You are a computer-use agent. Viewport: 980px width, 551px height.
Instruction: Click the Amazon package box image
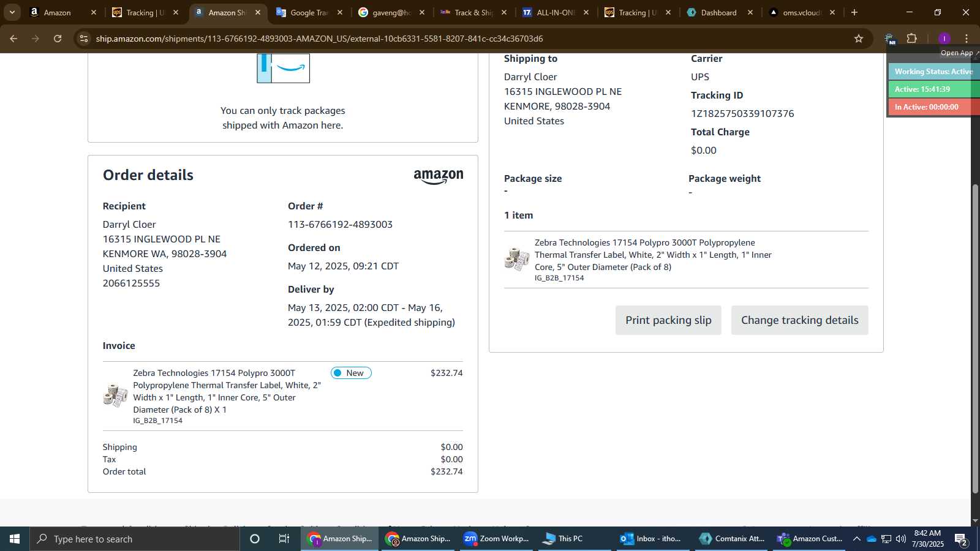[283, 68]
